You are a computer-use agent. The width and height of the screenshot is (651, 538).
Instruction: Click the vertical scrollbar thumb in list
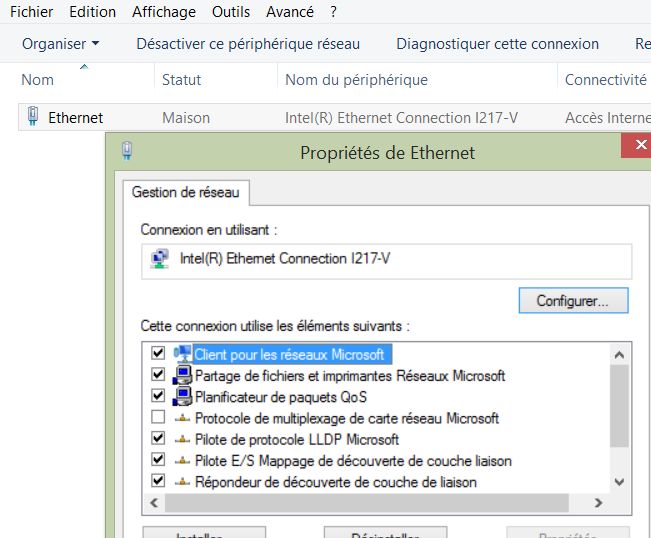tap(619, 406)
